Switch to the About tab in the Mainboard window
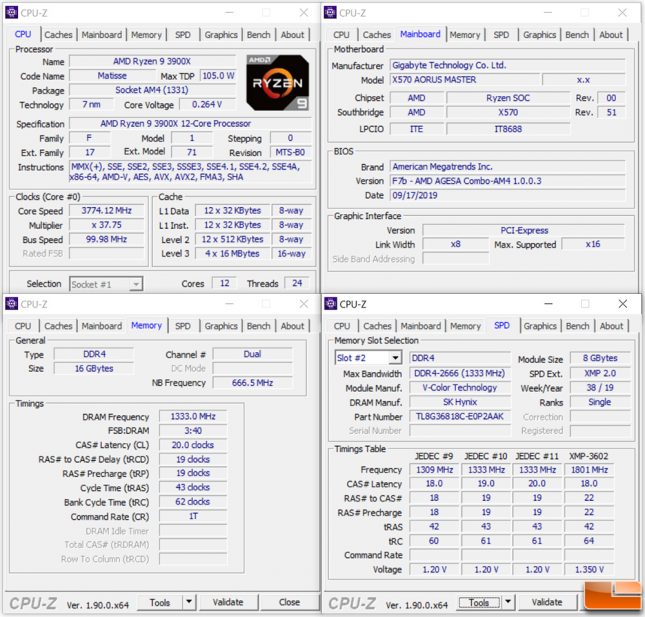This screenshot has height=617, width=645. 611,35
